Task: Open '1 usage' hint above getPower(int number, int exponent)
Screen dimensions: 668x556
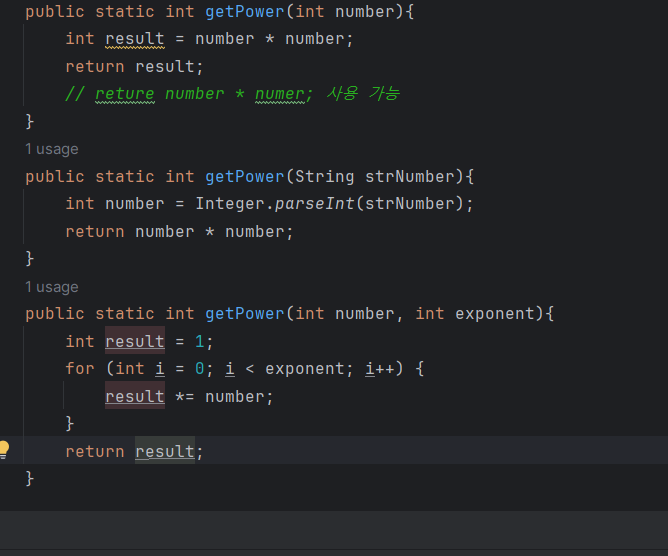Action: pos(52,287)
